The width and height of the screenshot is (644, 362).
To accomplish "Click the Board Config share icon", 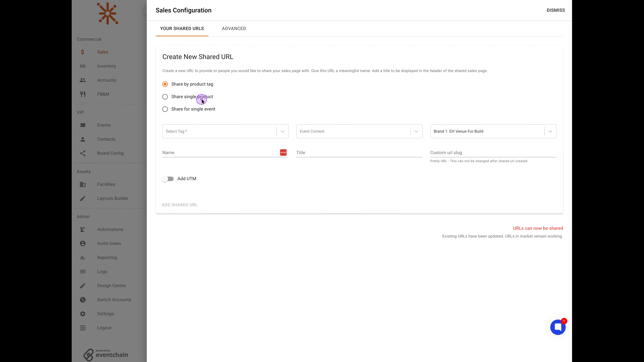I will [83, 153].
